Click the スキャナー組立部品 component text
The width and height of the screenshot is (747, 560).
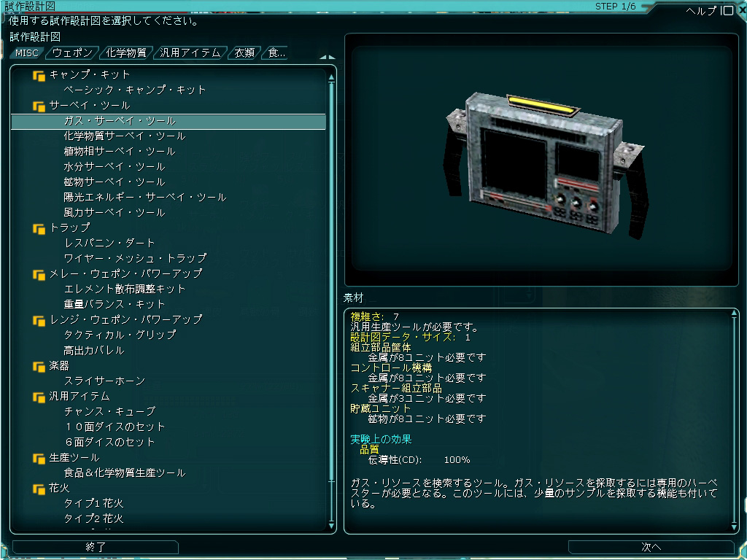(396, 388)
